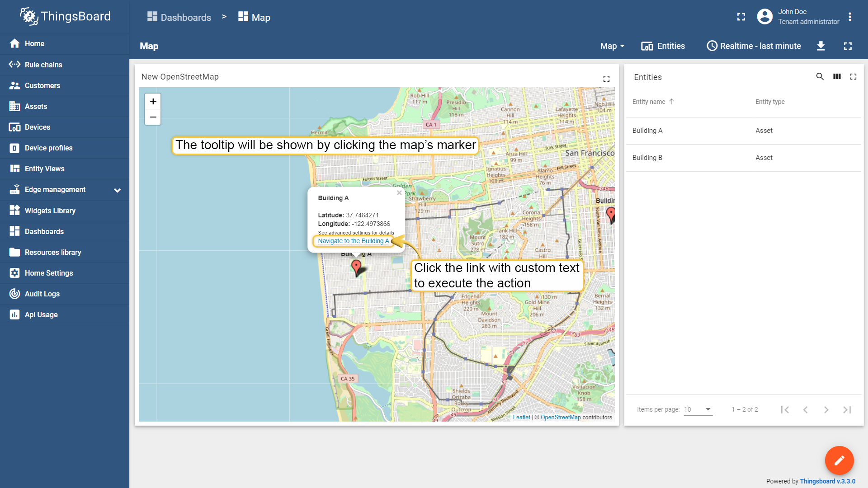Open Assets in sidebar
This screenshot has height=488, width=868.
point(65,106)
